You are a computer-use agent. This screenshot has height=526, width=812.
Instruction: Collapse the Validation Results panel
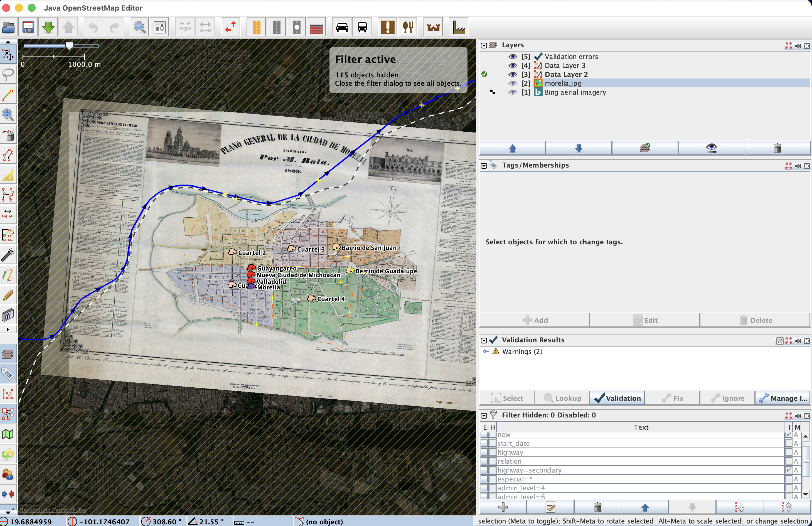tap(484, 340)
